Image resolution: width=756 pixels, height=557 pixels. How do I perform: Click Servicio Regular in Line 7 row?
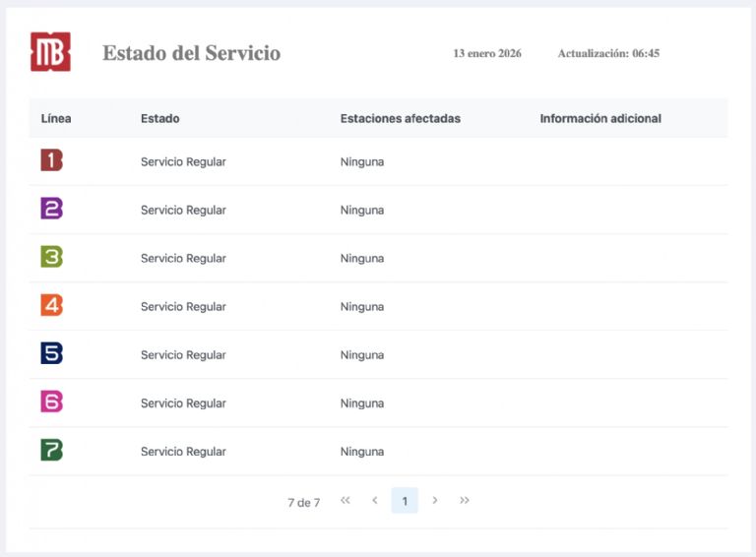(183, 452)
